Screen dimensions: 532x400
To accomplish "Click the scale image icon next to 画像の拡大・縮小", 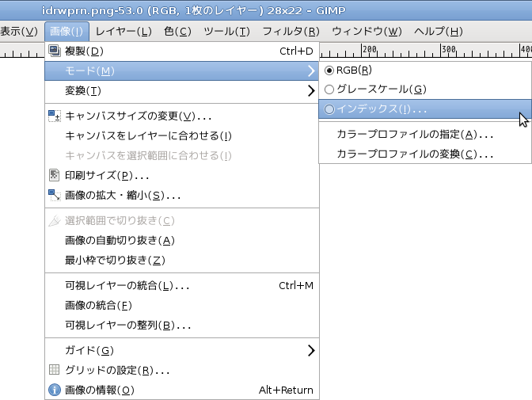I will tap(55, 195).
